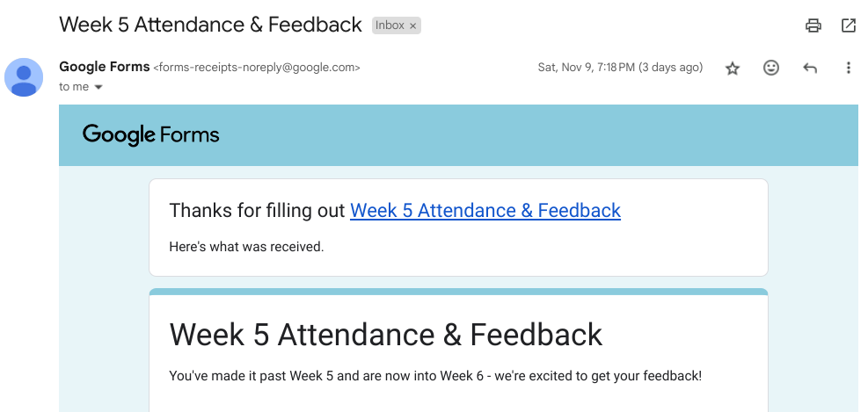
Task: Click the Google Forms sender name
Action: (x=104, y=67)
